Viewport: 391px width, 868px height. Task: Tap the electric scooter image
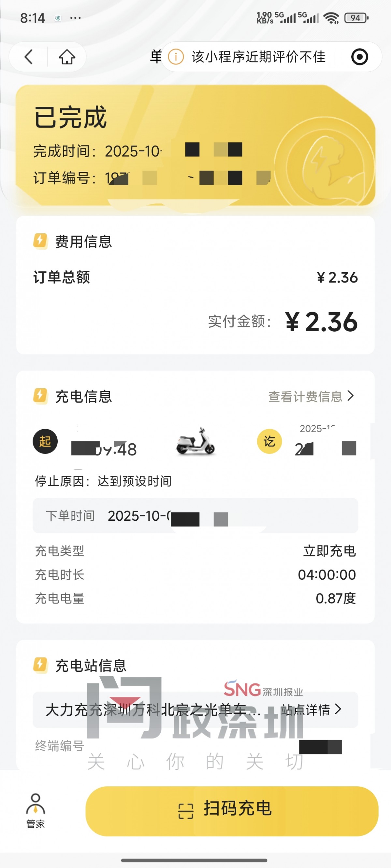[x=195, y=441]
